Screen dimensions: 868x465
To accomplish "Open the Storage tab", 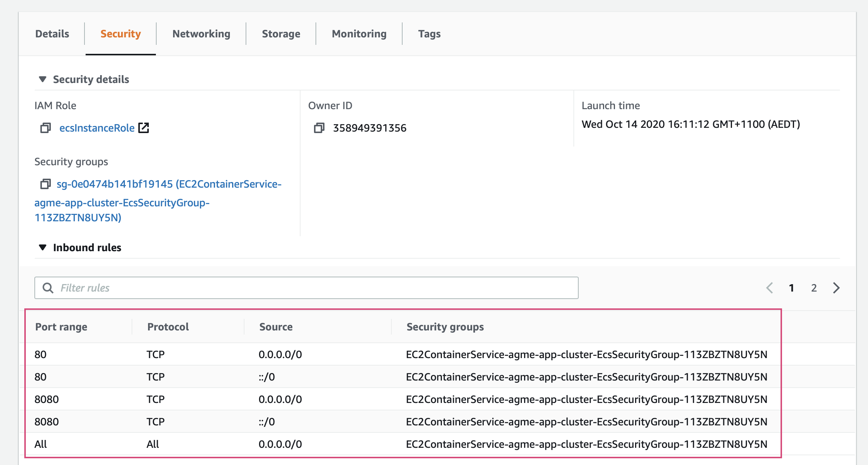I will 281,34.
